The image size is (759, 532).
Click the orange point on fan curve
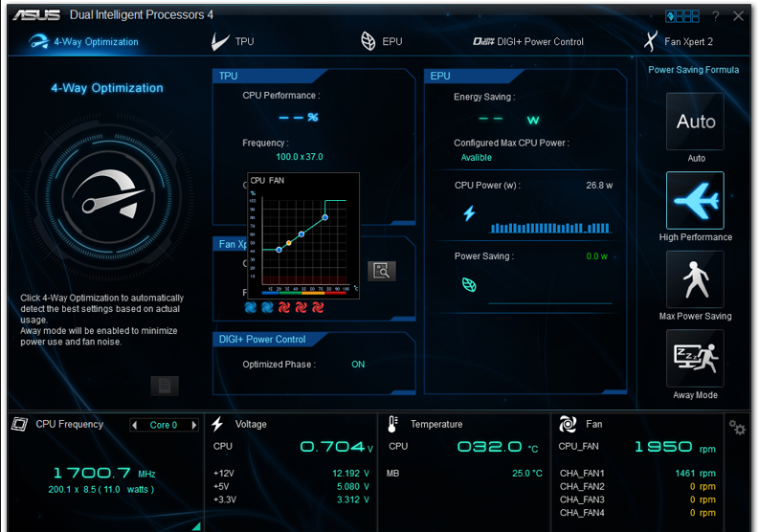point(289,243)
